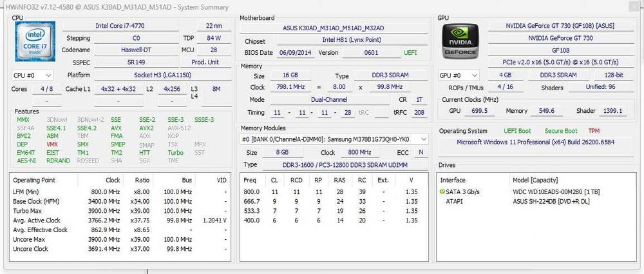
Task: Click the SSSE-3 feature label
Action: [204, 120]
